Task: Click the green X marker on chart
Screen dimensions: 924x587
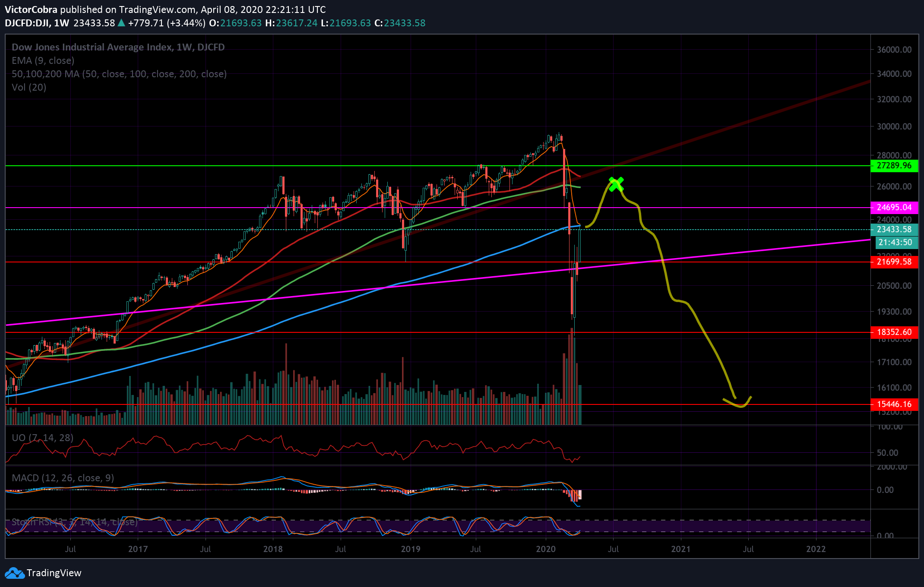Action: coord(616,184)
